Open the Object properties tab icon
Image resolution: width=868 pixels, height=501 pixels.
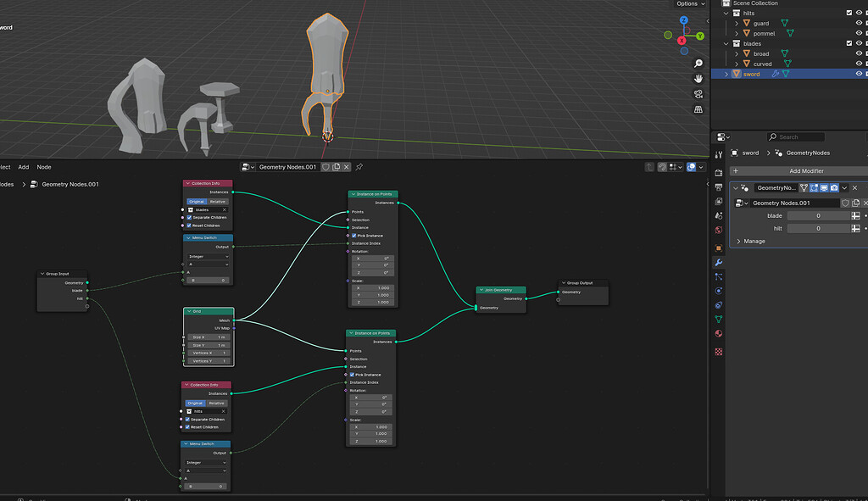pos(719,248)
